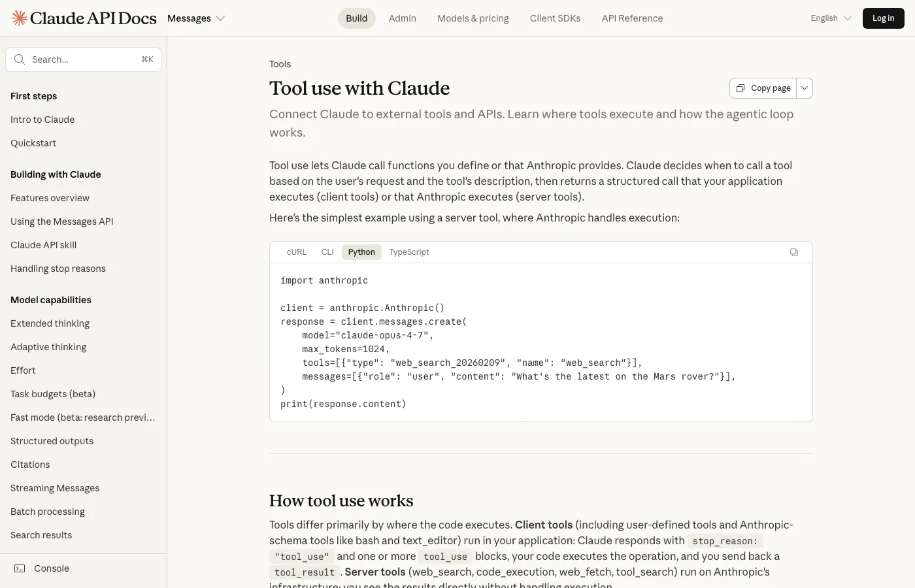Image resolution: width=915 pixels, height=588 pixels.
Task: Select the cURL tab
Action: pos(297,252)
